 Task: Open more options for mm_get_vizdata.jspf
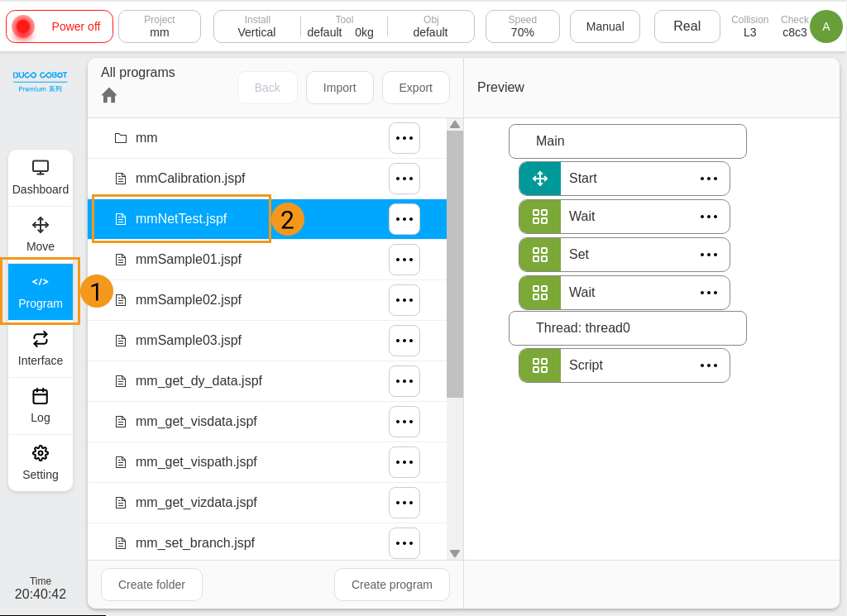pyautogui.click(x=404, y=503)
